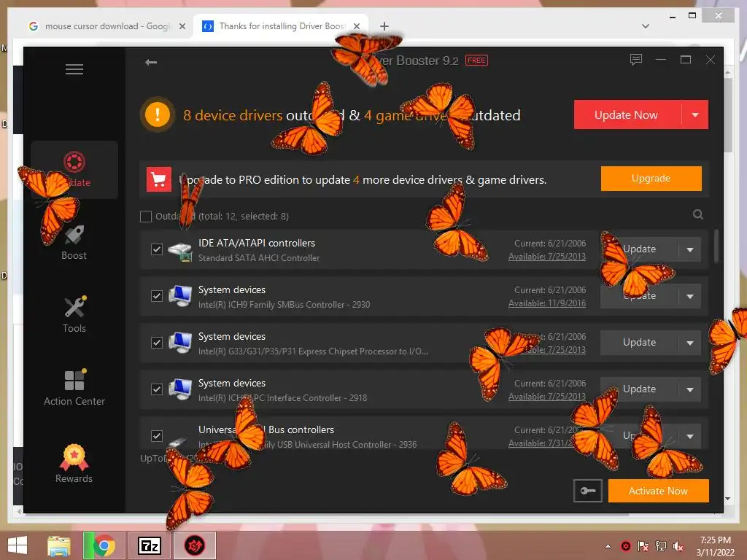Click the search magnifier above the driver list
Viewport: 747px width, 560px height.
698,214
